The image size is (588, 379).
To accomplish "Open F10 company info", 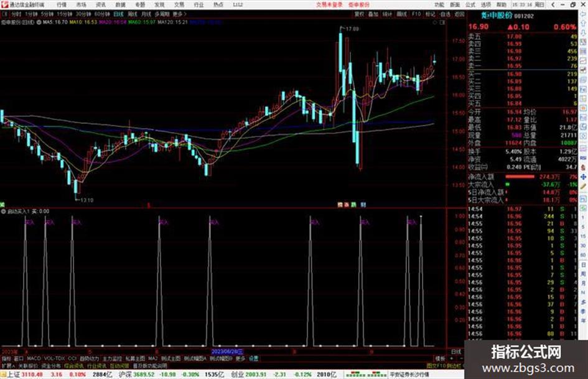I will 416,14.
